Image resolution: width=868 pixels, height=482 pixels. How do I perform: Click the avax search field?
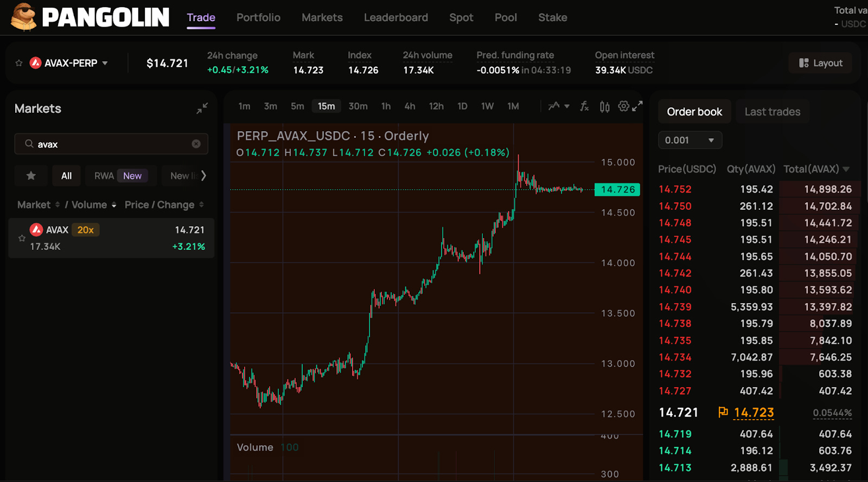[x=111, y=144]
